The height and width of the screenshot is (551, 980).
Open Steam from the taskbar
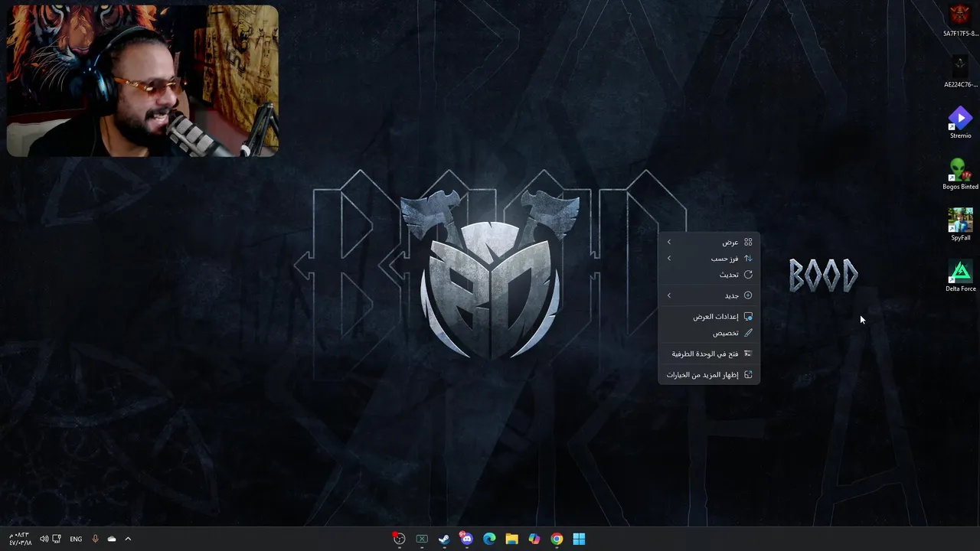(444, 539)
